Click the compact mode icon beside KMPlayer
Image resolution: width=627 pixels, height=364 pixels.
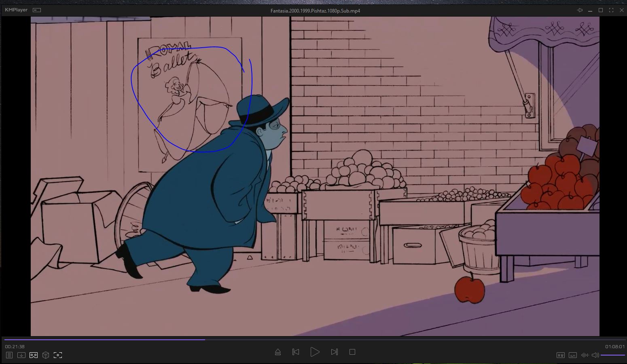[x=37, y=10]
